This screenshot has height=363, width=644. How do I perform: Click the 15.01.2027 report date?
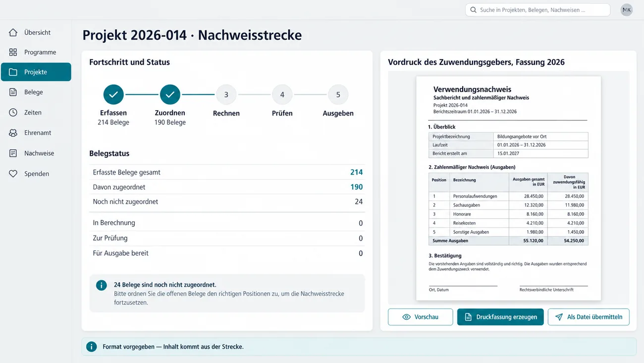[508, 153]
